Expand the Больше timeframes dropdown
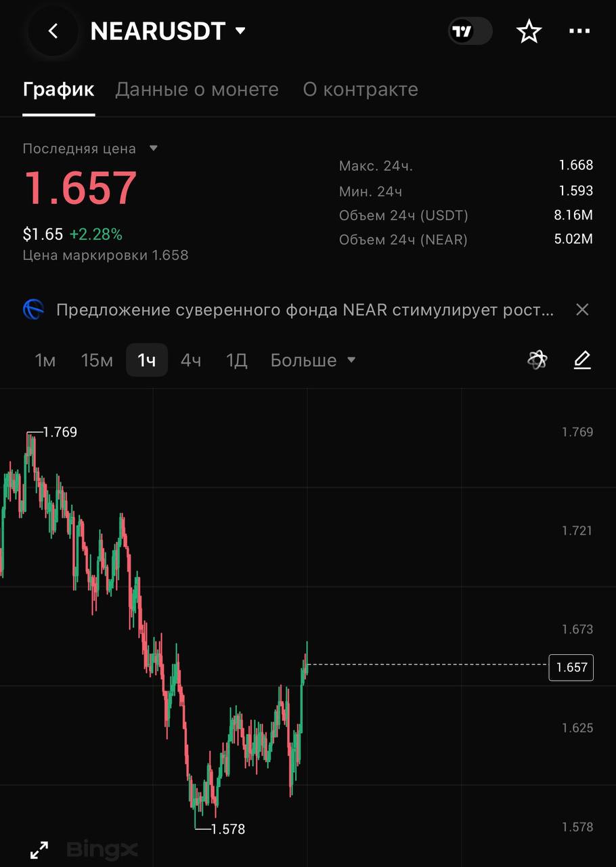The width and height of the screenshot is (616, 867). coord(313,360)
